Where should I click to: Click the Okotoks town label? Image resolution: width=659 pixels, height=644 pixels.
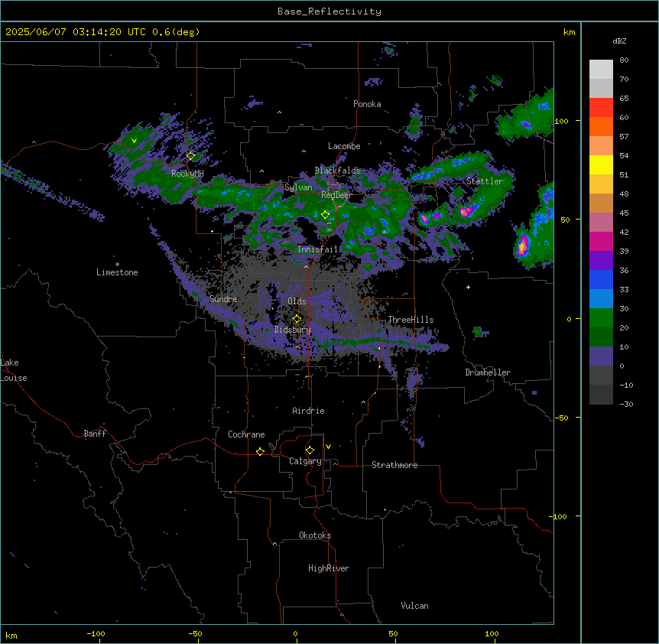coord(315,535)
